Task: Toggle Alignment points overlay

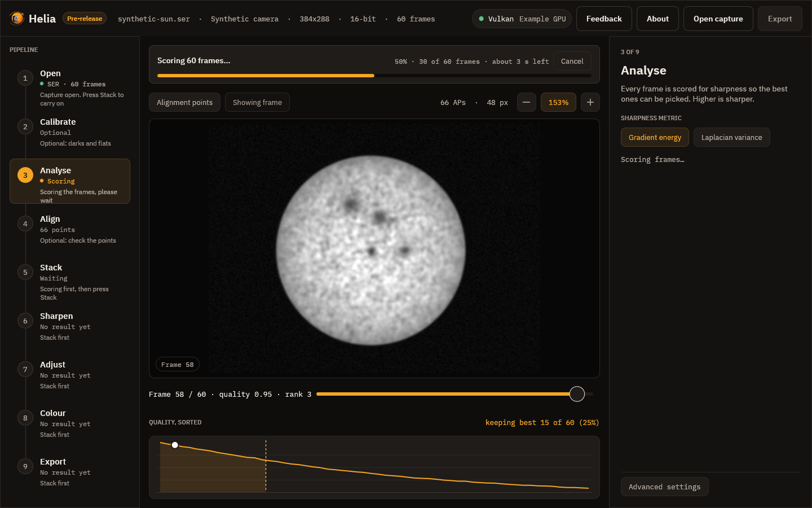Action: [184, 102]
